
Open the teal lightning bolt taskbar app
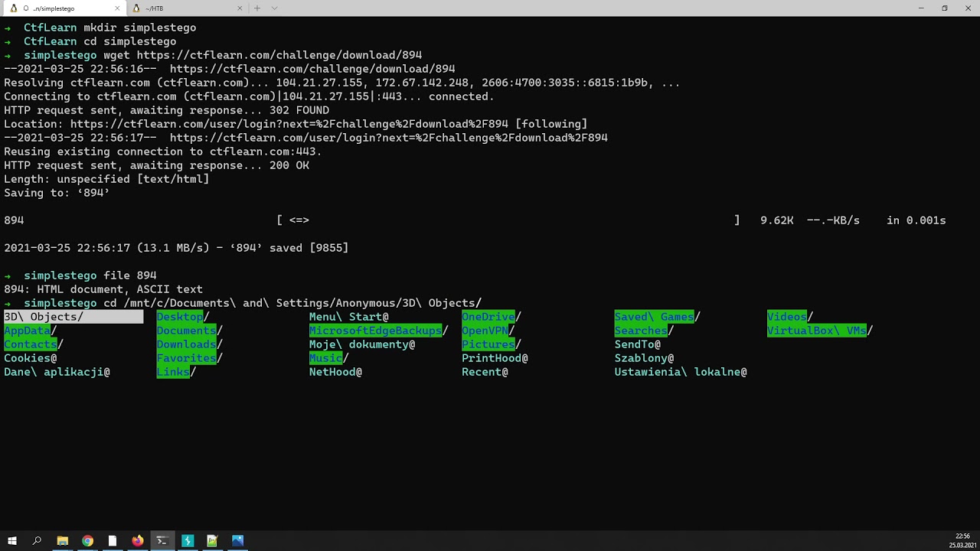pyautogui.click(x=188, y=541)
